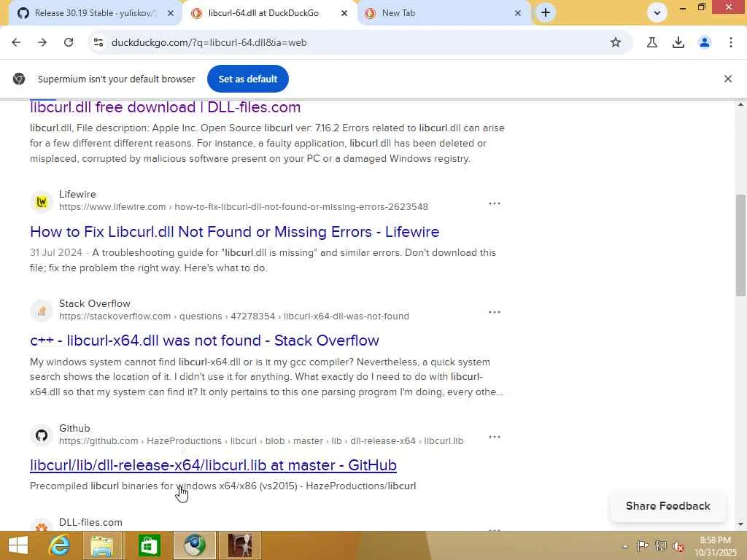Click Set as default button

tap(248, 79)
